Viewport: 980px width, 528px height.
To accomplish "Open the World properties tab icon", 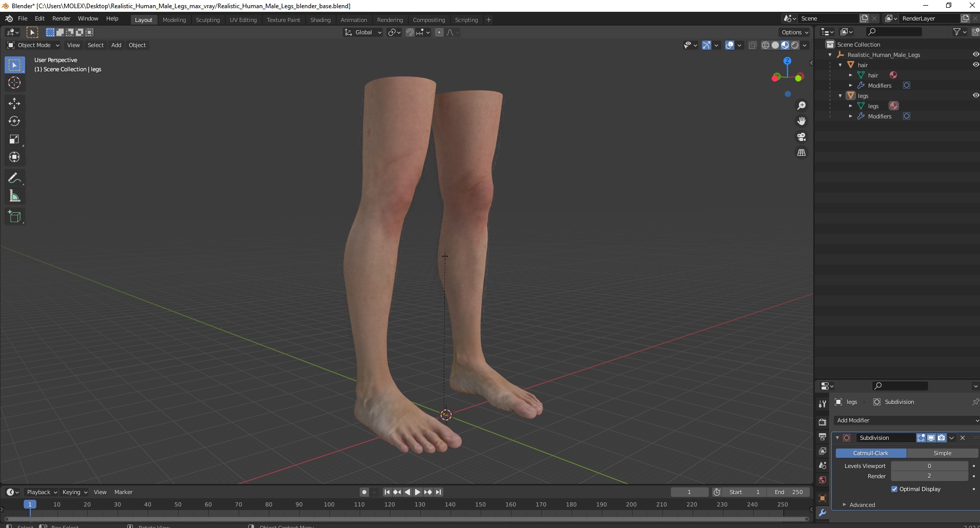I will pyautogui.click(x=822, y=480).
